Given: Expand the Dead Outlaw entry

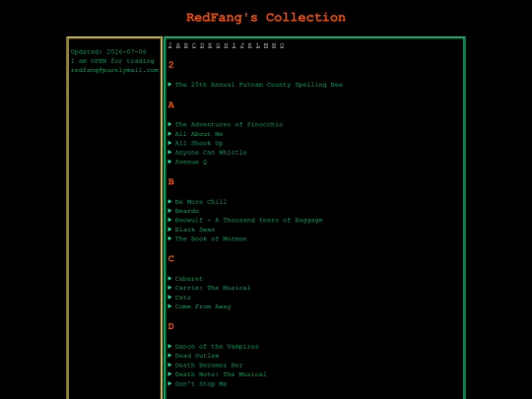Looking at the screenshot, I should click(x=193, y=356).
